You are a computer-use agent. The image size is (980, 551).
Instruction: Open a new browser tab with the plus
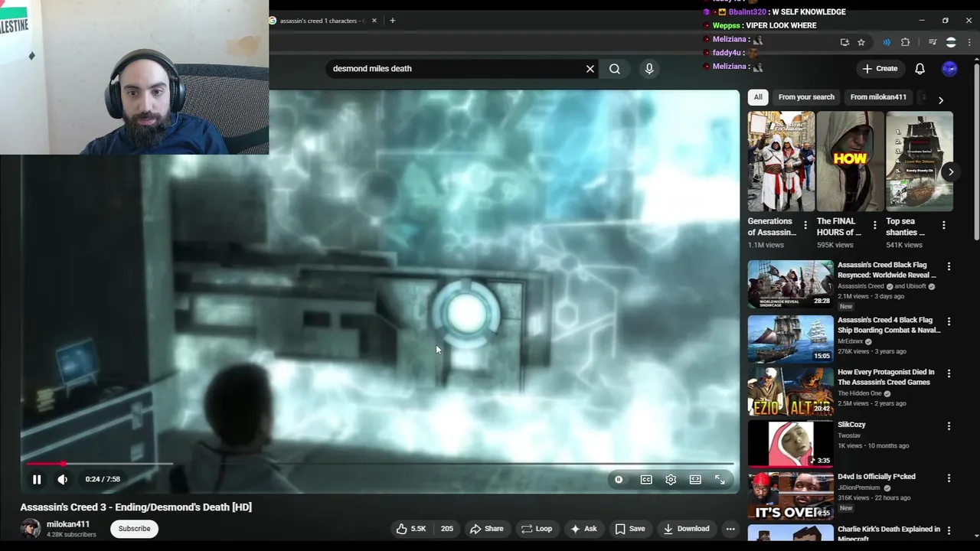392,21
